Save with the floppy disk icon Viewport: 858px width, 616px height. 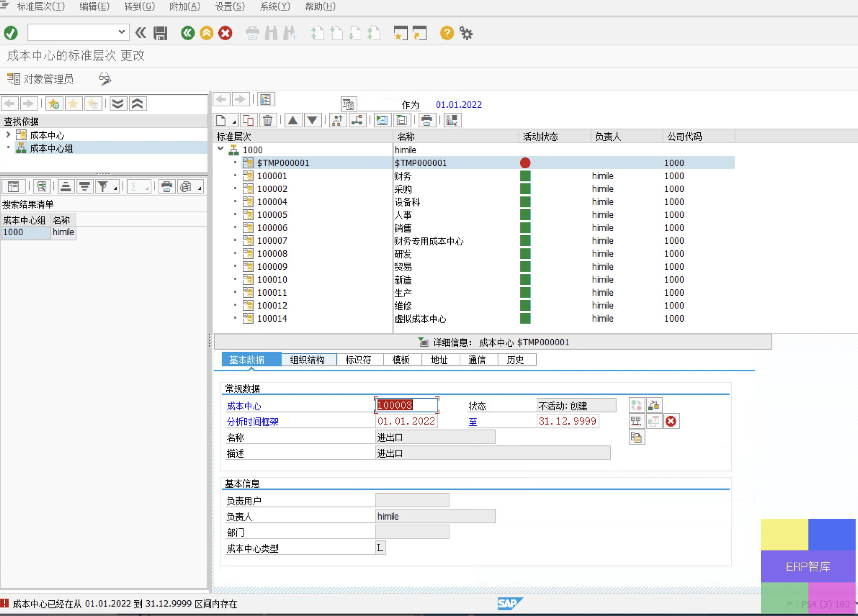161,33
